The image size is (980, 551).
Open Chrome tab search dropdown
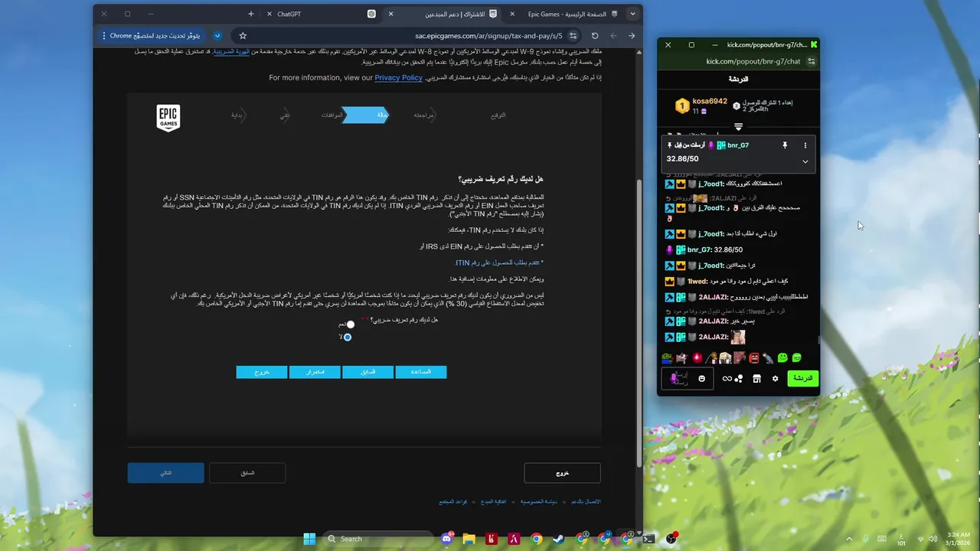[x=632, y=14]
